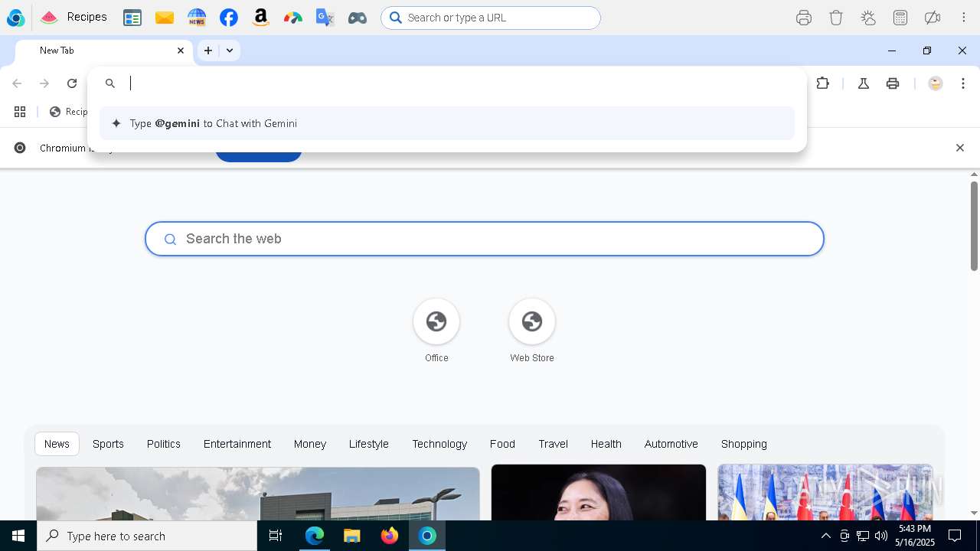Launch Firefox from the taskbar

(390, 536)
